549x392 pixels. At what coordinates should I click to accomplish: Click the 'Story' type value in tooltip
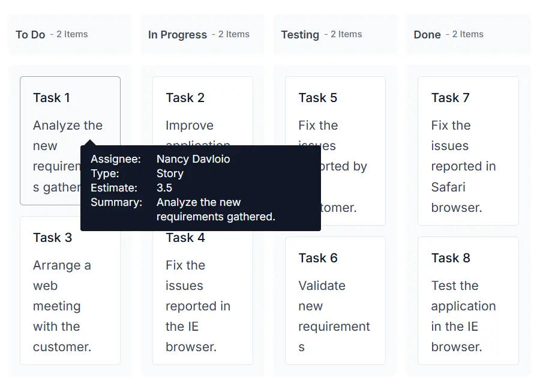click(170, 173)
